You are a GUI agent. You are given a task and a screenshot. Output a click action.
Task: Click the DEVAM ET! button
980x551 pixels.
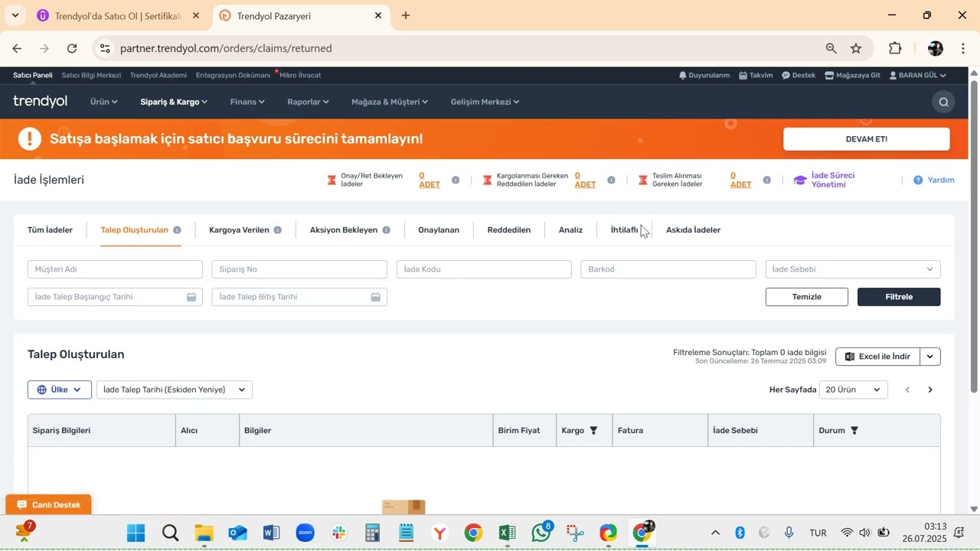pyautogui.click(x=867, y=139)
